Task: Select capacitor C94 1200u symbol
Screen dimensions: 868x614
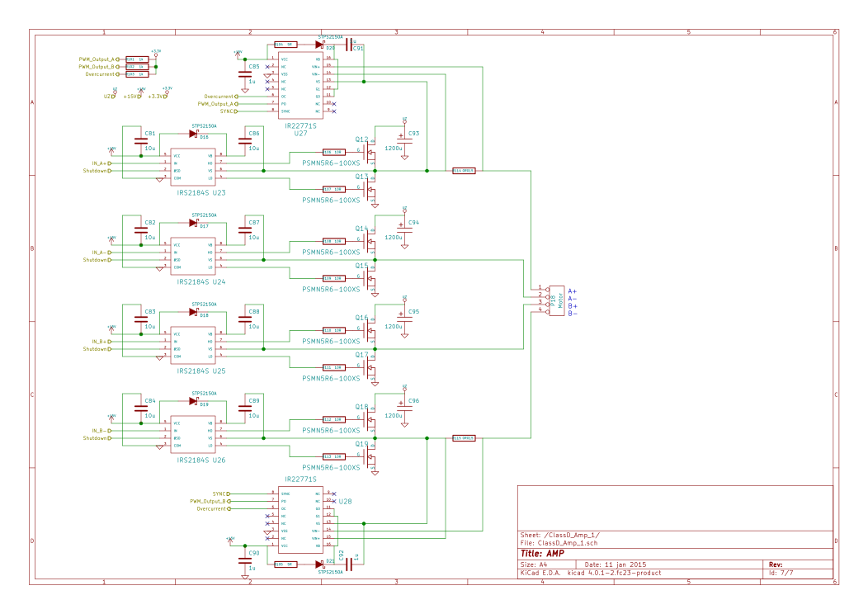Action: pos(404,229)
